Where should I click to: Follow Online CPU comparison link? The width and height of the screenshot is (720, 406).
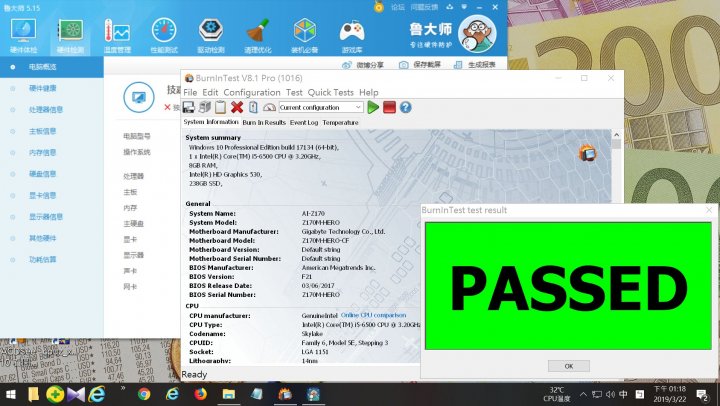pyautogui.click(x=373, y=315)
